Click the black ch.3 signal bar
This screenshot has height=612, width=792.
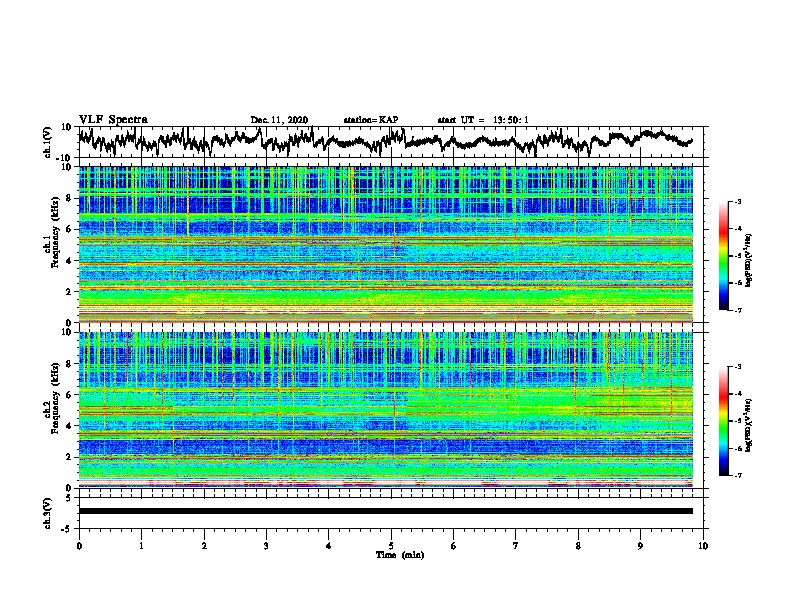coord(386,511)
